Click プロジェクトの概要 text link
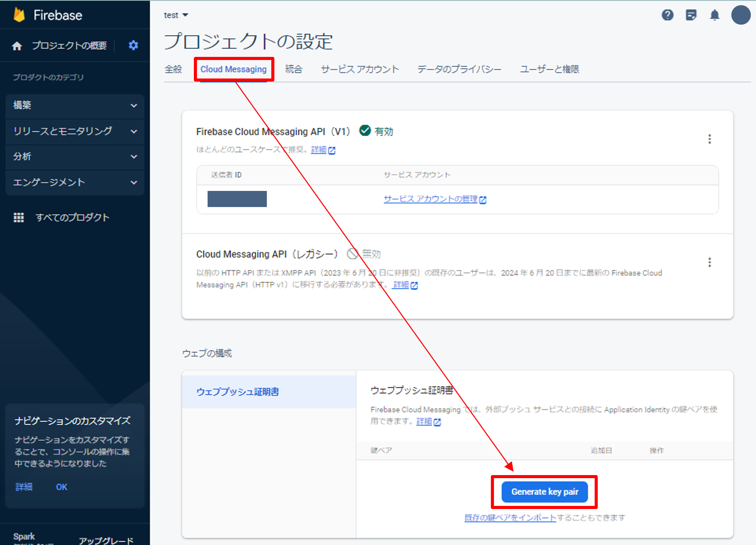This screenshot has width=756, height=545. coord(69,46)
